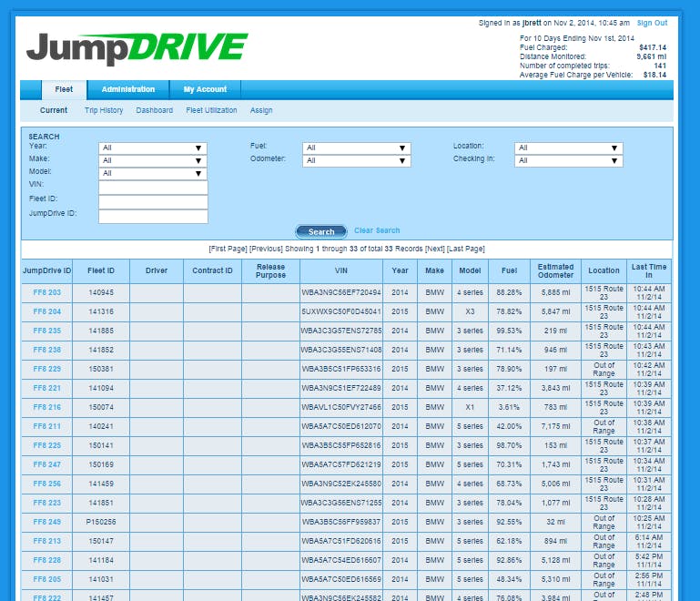Click the JumpDrive logo
The height and width of the screenshot is (601, 700).
click(x=137, y=48)
